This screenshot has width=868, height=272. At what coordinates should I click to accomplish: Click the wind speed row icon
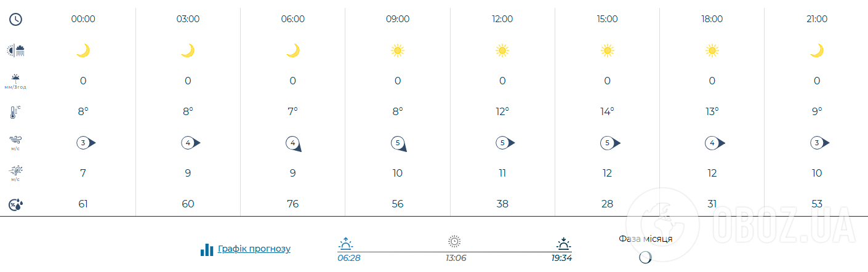16,143
